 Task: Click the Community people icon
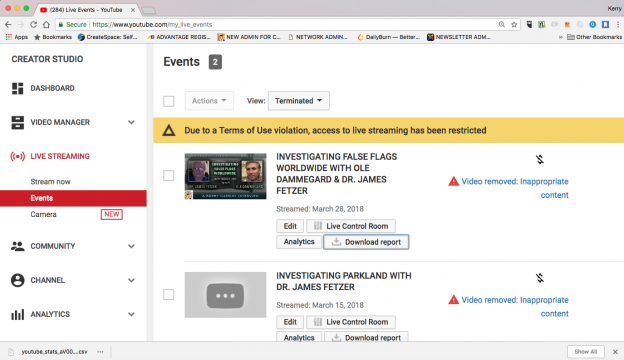(18, 246)
